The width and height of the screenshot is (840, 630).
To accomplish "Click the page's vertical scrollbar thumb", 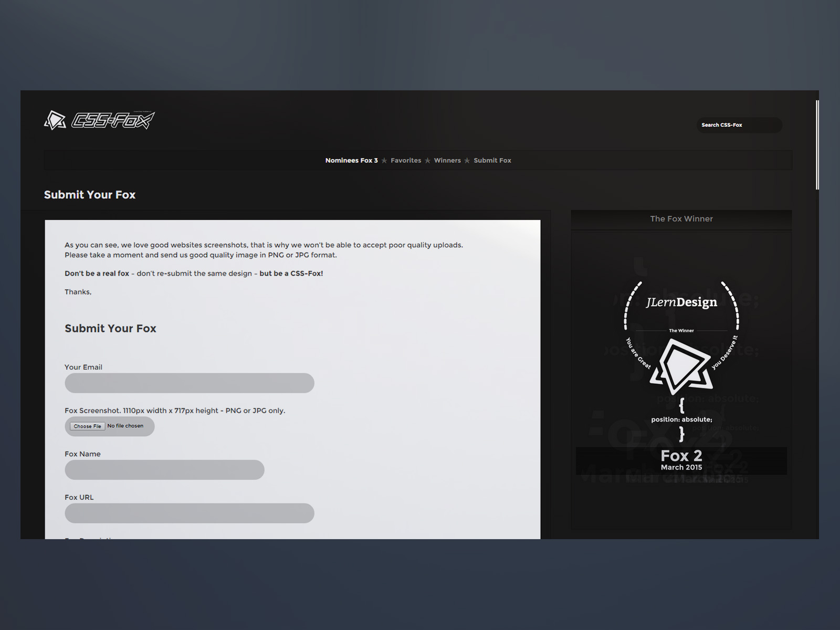I will [x=817, y=145].
